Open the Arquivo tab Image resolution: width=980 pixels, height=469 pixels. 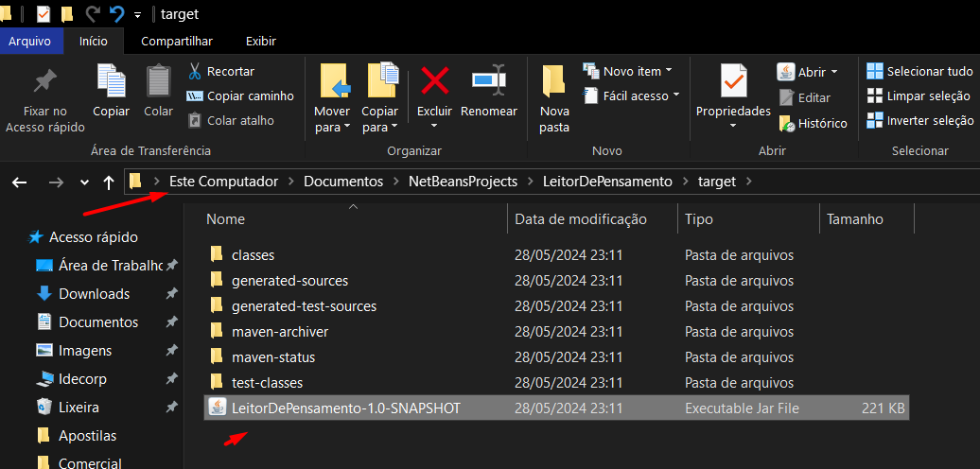coord(29,42)
